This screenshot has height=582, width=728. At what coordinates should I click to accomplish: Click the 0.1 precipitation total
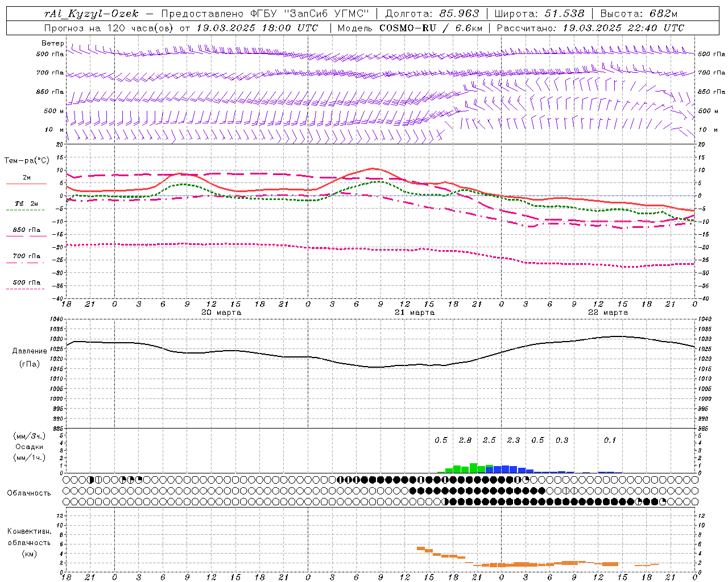(x=610, y=440)
